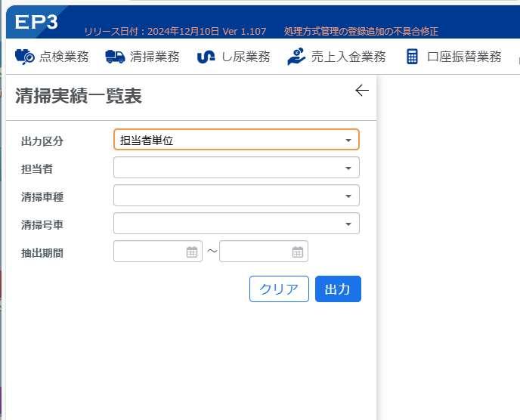Select the し尿業務 menu item

tap(234, 57)
